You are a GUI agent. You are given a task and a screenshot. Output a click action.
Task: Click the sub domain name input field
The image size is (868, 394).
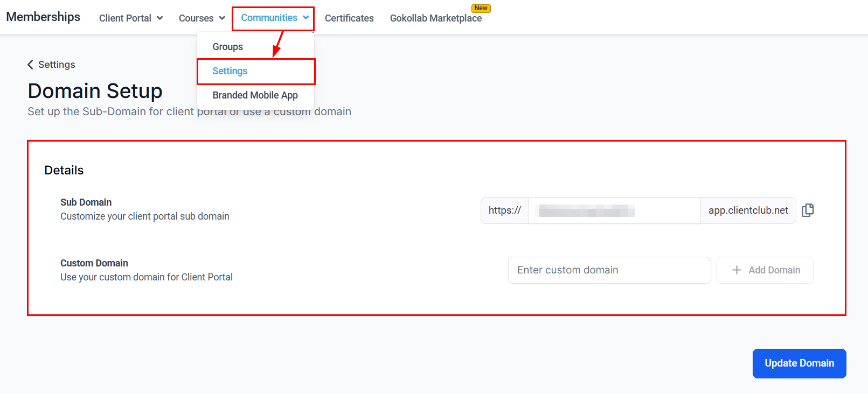(614, 210)
